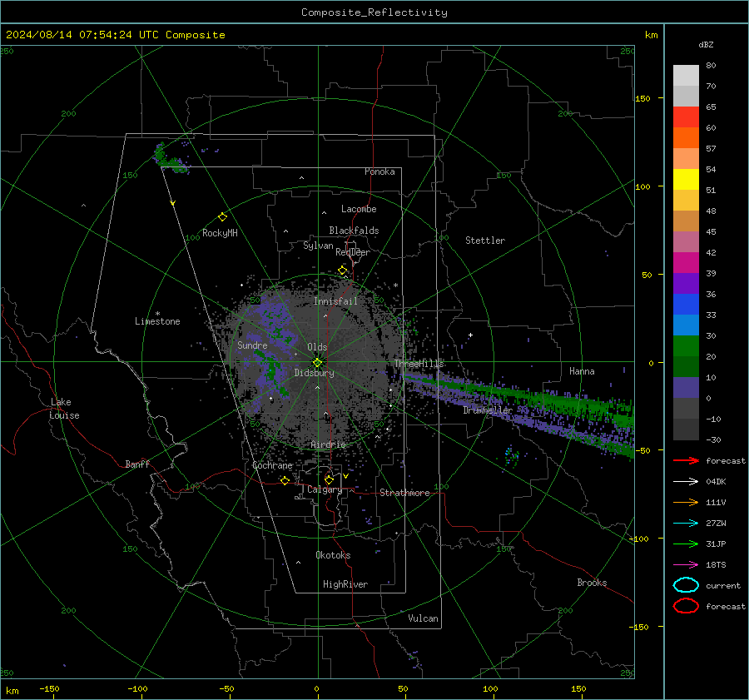The image size is (749, 700).
Task: Click the HighRiver label
Action: point(345,584)
